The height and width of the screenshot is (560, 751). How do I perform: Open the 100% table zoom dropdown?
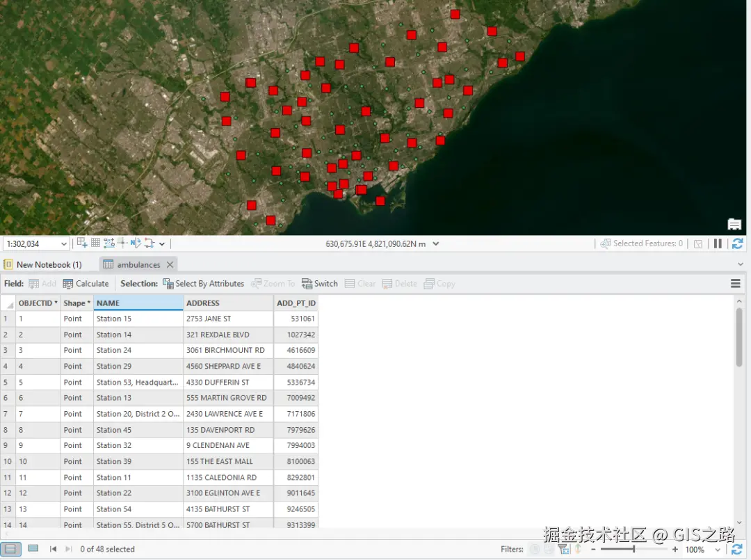(718, 550)
